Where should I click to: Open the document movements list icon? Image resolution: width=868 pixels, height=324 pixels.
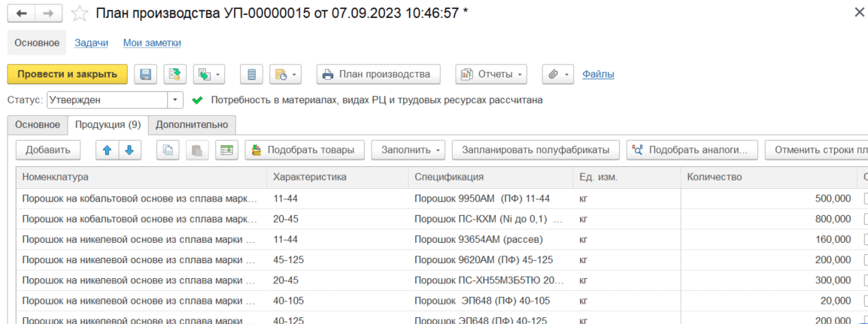tap(252, 74)
